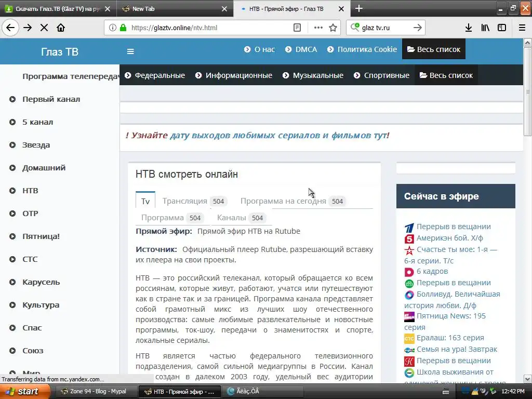This screenshot has height=399, width=532.
Task: Open Спас channel in sidebar
Action: point(32,328)
